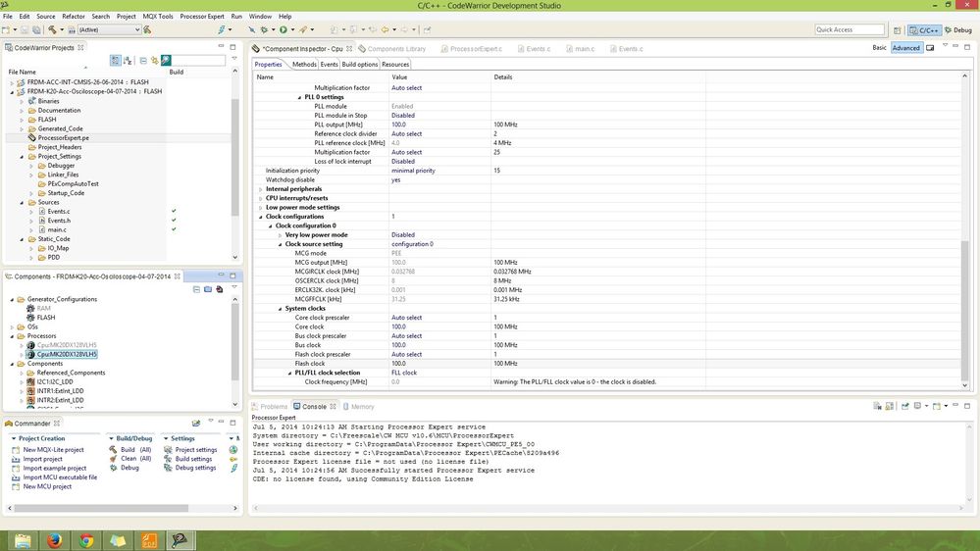The height and width of the screenshot is (551, 980).
Task: Expand the OSs folder in Components
Action: pyautogui.click(x=12, y=326)
